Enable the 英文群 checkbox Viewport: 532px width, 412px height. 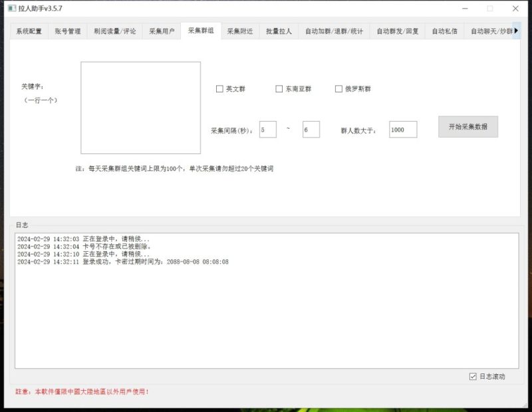[x=219, y=88]
